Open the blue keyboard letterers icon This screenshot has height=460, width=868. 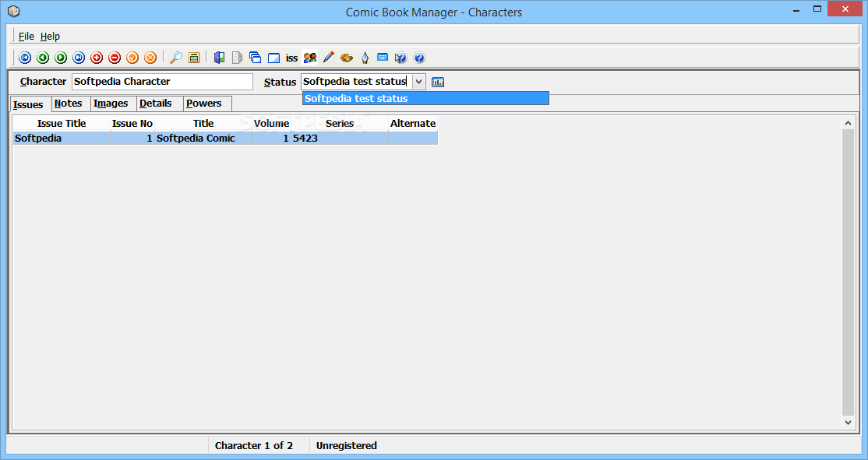[x=383, y=58]
